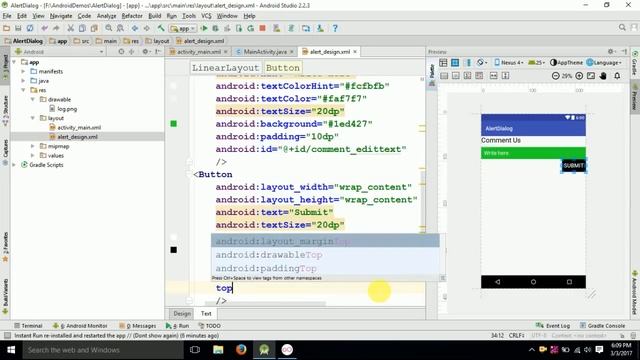This screenshot has height=360, width=640.
Task: Open the File menu
Action: tap(7, 16)
